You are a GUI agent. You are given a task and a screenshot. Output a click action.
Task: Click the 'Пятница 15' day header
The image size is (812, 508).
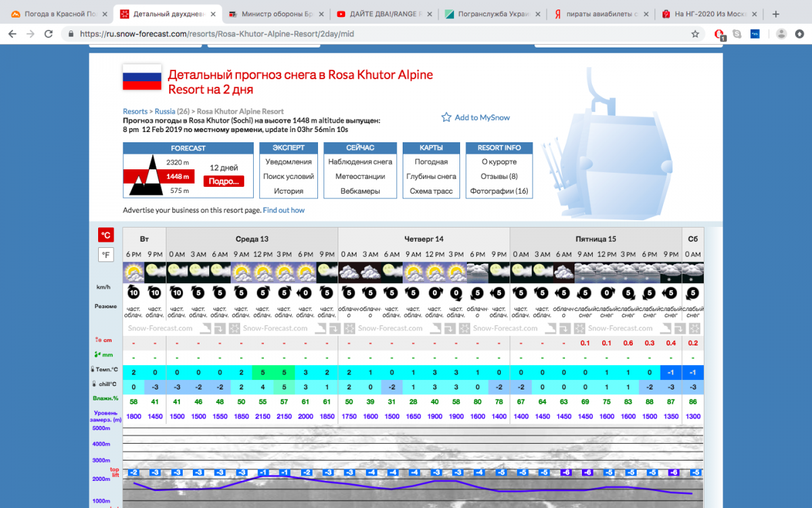(x=596, y=238)
